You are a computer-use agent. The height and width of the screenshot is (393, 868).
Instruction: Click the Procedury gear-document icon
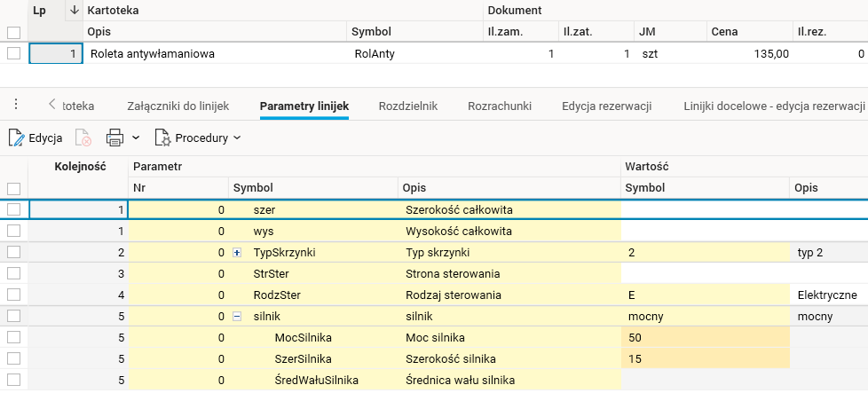click(162, 138)
